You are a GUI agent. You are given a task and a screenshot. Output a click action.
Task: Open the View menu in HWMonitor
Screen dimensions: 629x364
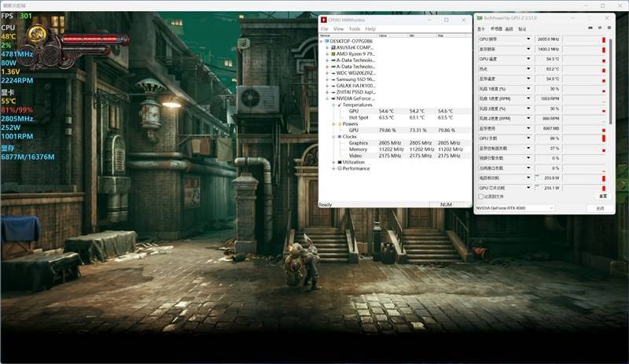339,29
